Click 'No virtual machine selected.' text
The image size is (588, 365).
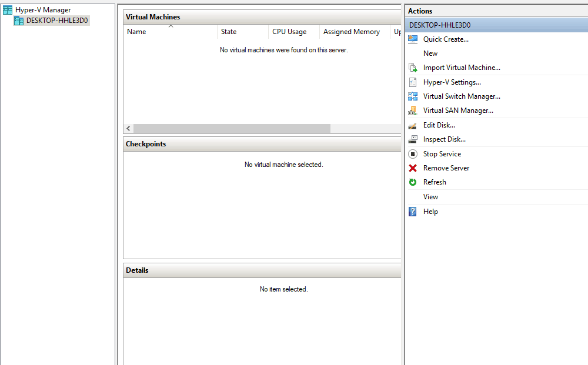(x=283, y=165)
